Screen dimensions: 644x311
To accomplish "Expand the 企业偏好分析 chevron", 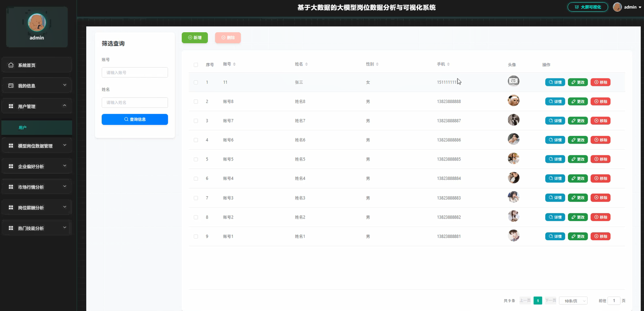I will tap(64, 165).
